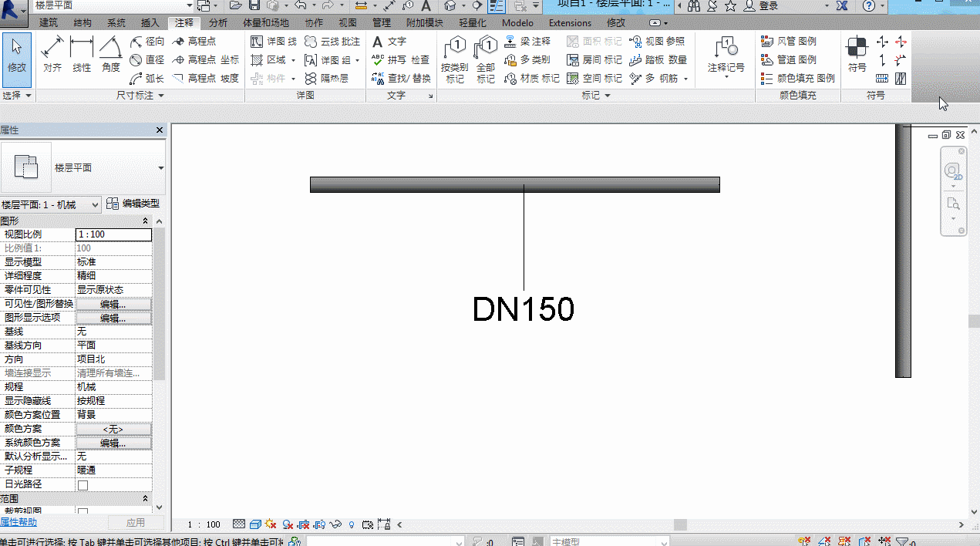The width and height of the screenshot is (980, 546).
Task: Pick the 直径 diameter dimension tool
Action: click(147, 59)
